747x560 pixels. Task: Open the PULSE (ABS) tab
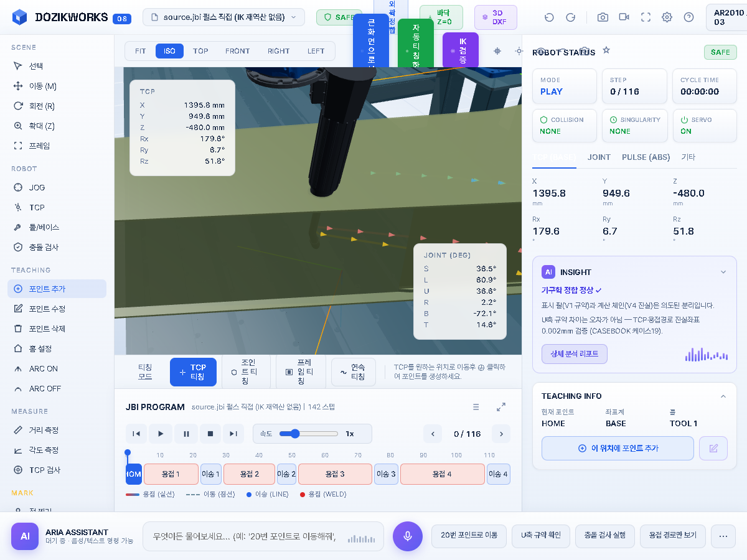[x=646, y=157]
